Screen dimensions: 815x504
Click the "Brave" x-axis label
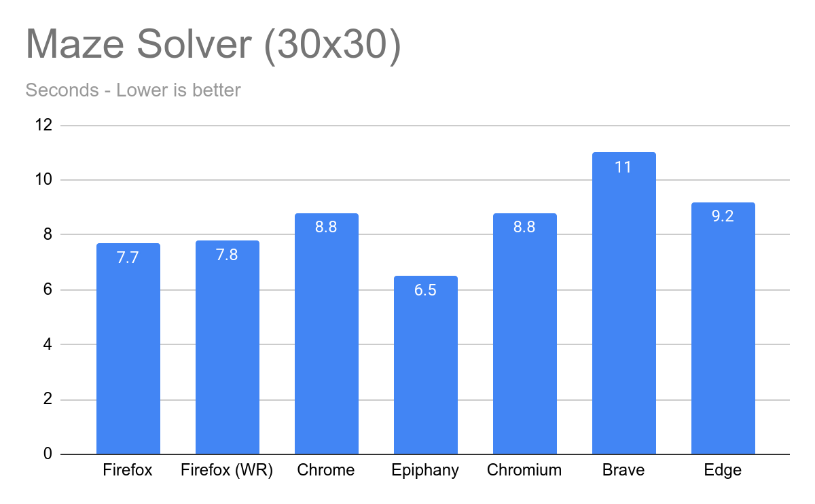tap(623, 470)
